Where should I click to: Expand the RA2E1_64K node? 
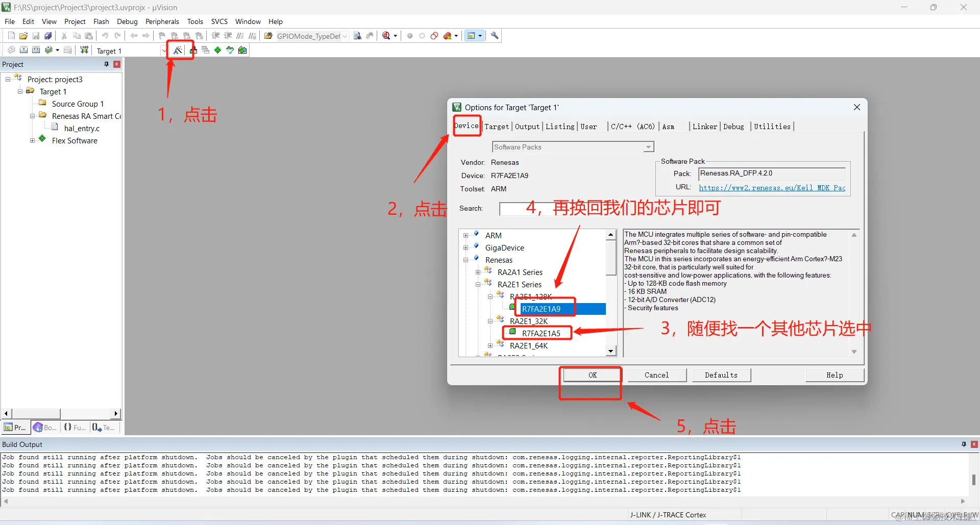490,345
